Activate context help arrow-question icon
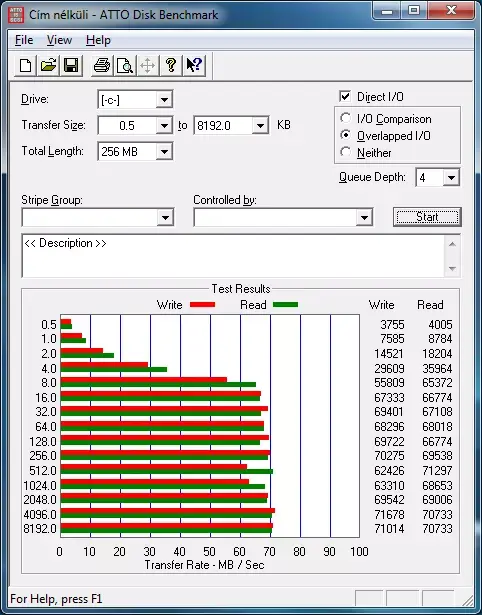Viewport: 482px width, 615px height. [194, 65]
